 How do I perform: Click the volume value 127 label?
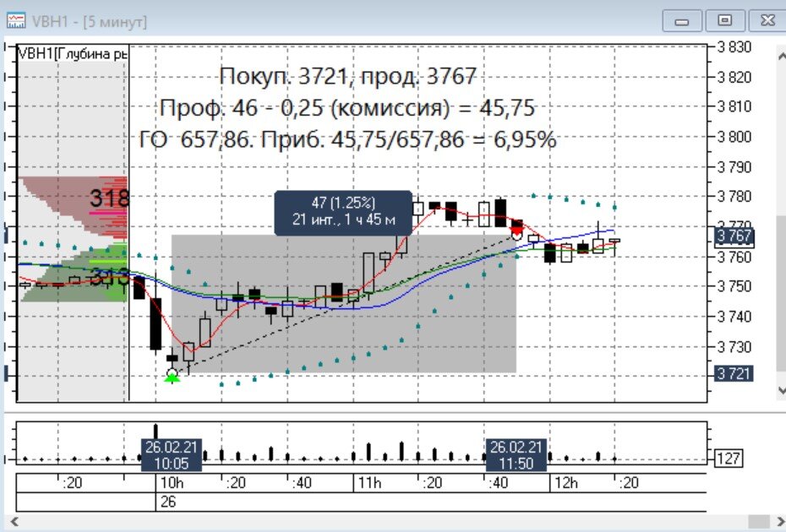(728, 458)
